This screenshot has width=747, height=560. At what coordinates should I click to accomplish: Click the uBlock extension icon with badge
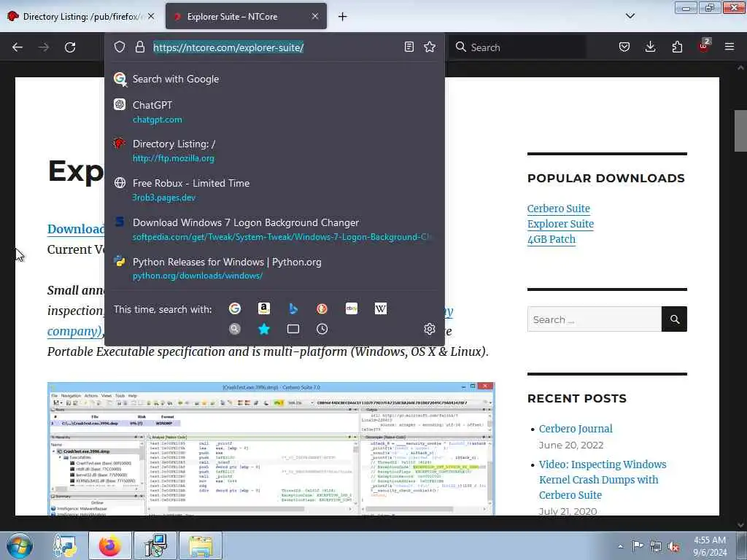tap(704, 46)
